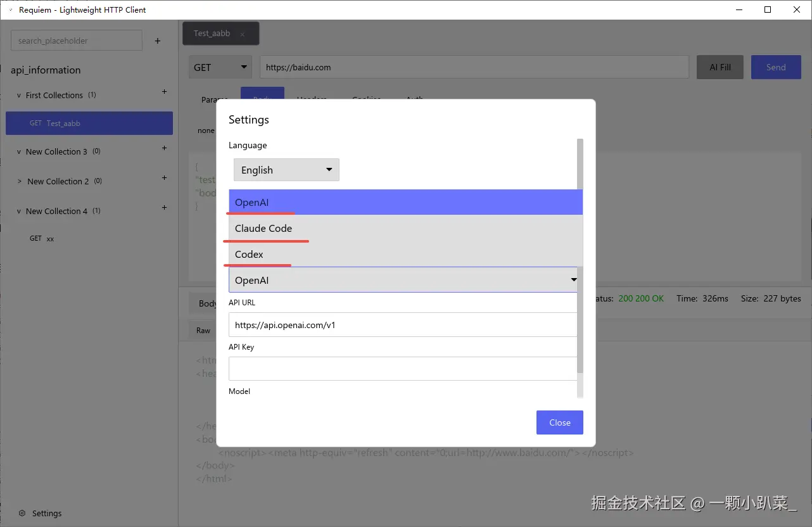Close the Test_aabb tab

[242, 34]
